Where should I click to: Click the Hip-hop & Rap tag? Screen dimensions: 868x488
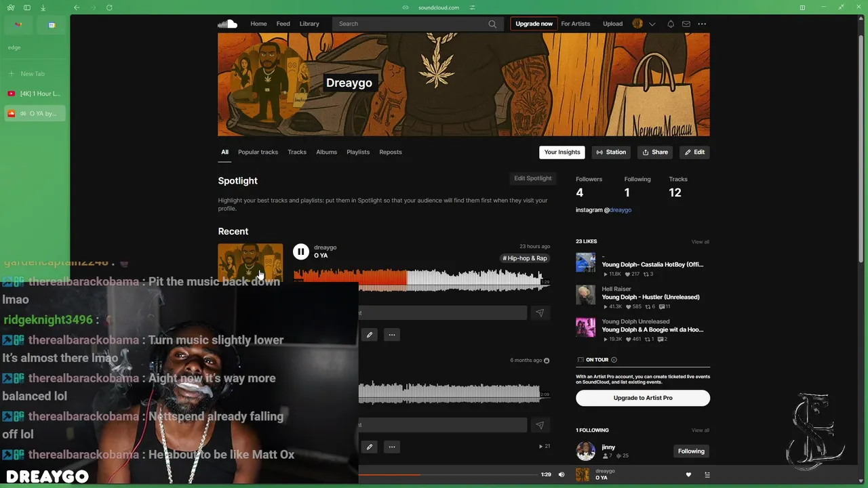pyautogui.click(x=525, y=258)
